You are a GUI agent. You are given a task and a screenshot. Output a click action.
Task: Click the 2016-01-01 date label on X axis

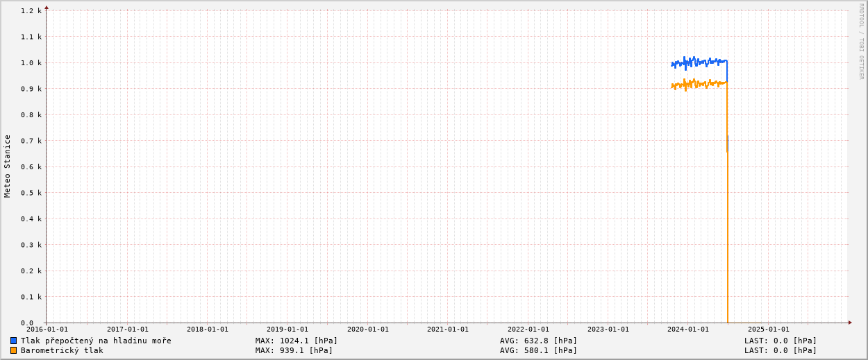point(47,329)
